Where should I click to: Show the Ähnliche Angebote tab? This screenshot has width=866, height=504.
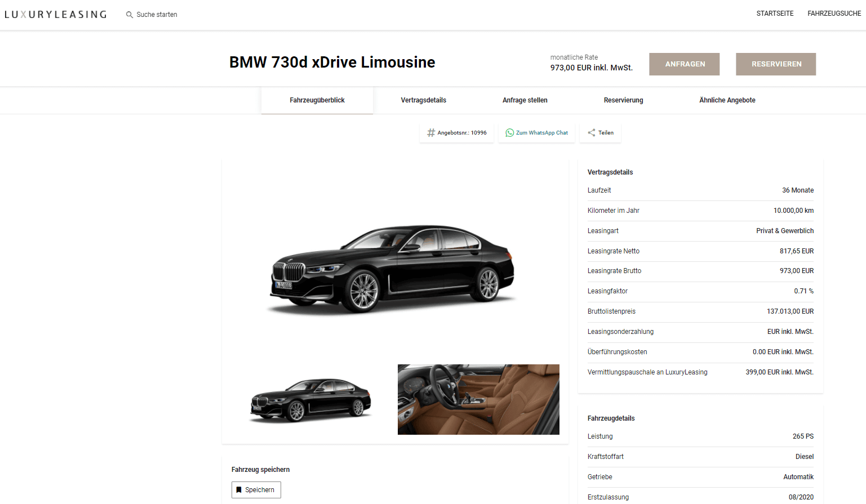pyautogui.click(x=727, y=100)
